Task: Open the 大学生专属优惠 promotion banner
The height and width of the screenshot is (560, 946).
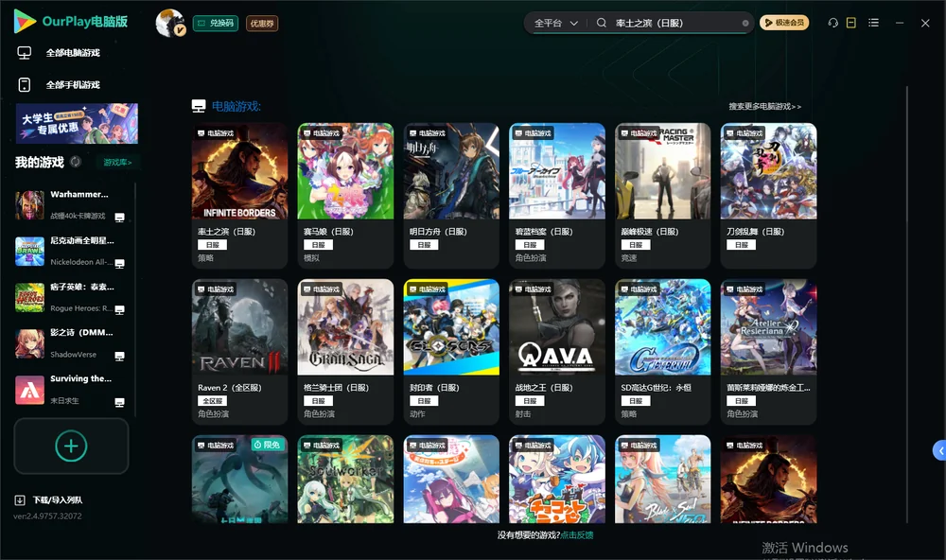Action: (x=77, y=124)
